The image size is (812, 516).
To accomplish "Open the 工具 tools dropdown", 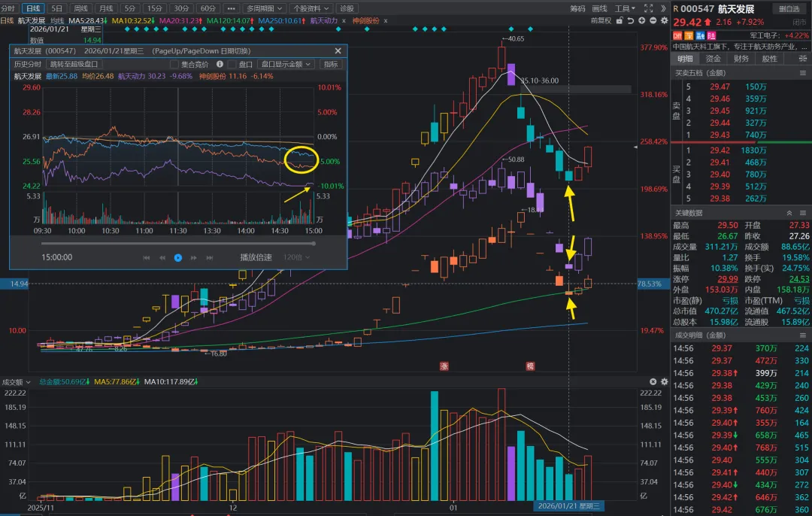I will pos(625,8).
